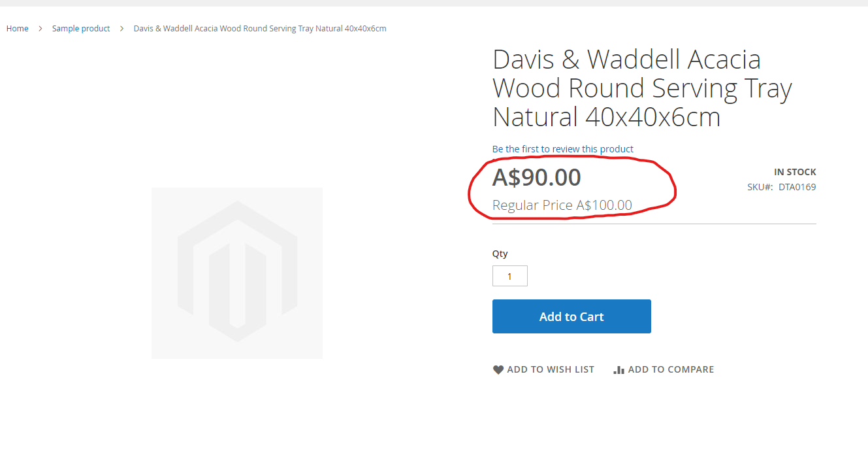Click the ADD TO COMPARE text
This screenshot has height=472, width=868.
click(671, 370)
